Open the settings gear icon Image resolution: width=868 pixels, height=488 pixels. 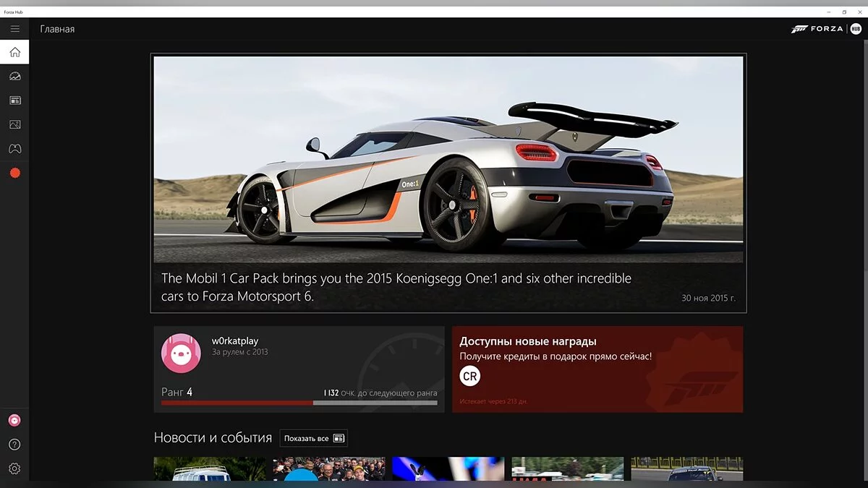(14, 468)
